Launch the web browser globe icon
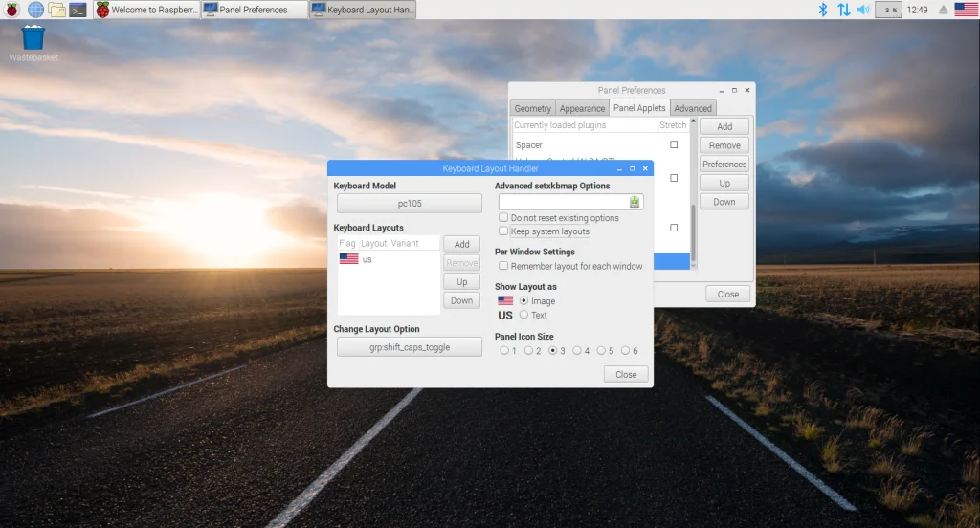The height and width of the screenshot is (528, 980). 35,10
